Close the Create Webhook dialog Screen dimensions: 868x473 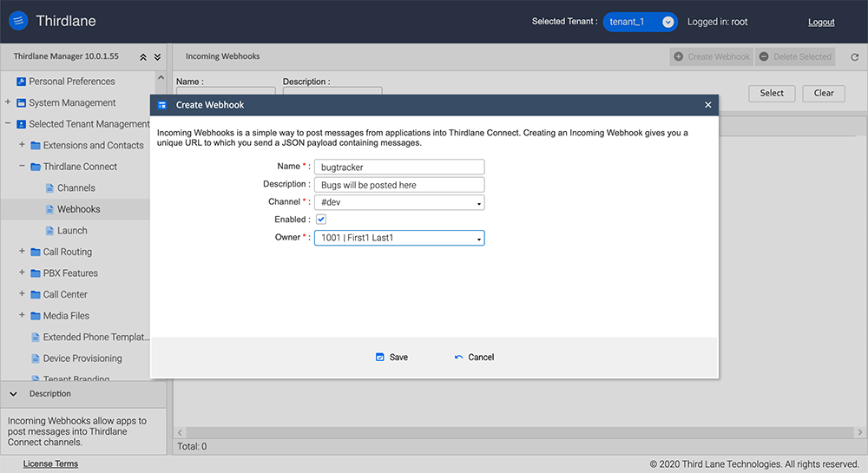coord(708,105)
